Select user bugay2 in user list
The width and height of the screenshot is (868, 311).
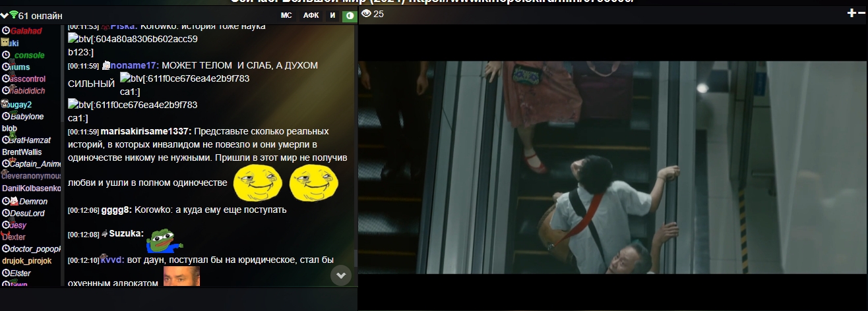click(19, 104)
